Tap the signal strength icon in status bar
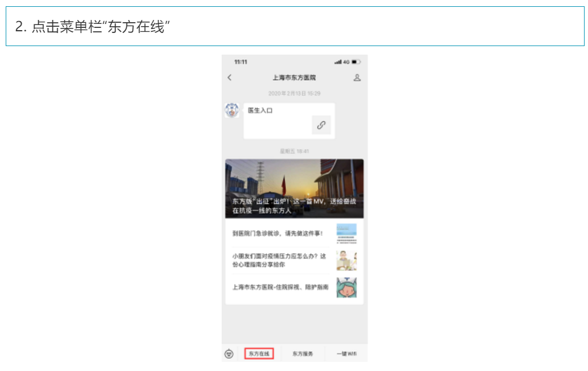 click(338, 62)
